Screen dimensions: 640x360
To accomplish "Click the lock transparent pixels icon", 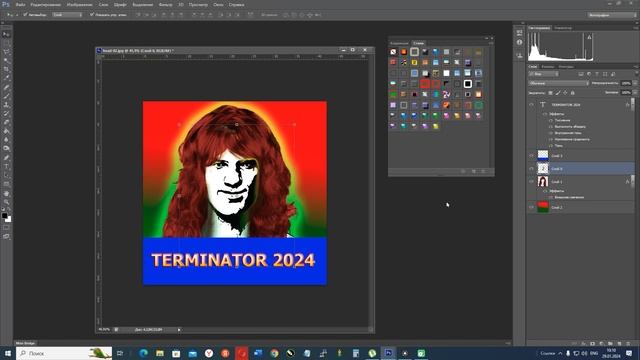I will tap(550, 93).
